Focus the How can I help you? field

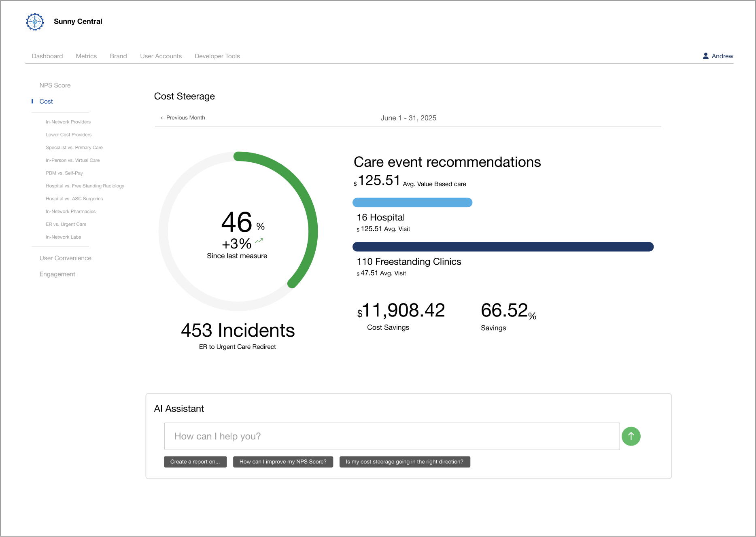pyautogui.click(x=391, y=436)
